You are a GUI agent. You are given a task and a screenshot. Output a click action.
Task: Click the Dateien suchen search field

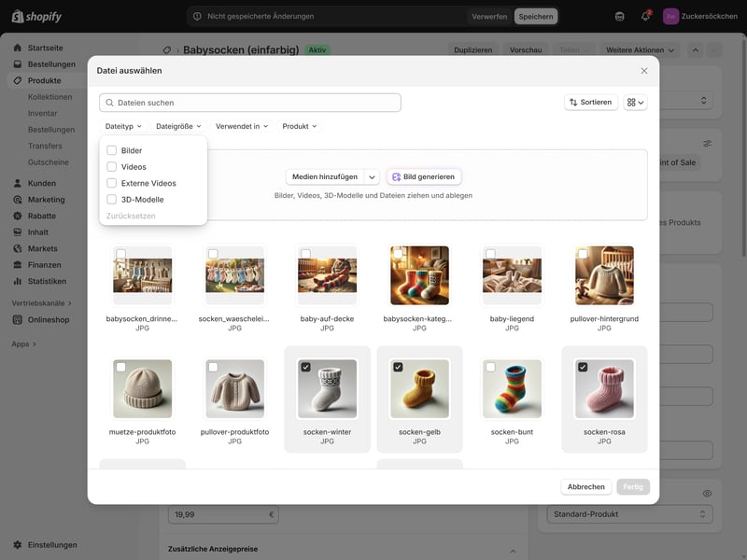[250, 103]
